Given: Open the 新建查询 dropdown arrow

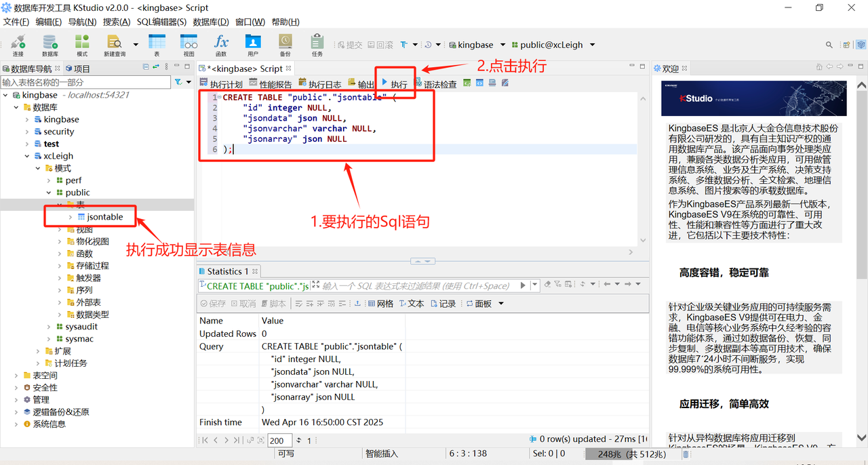Looking at the screenshot, I should (x=136, y=45).
